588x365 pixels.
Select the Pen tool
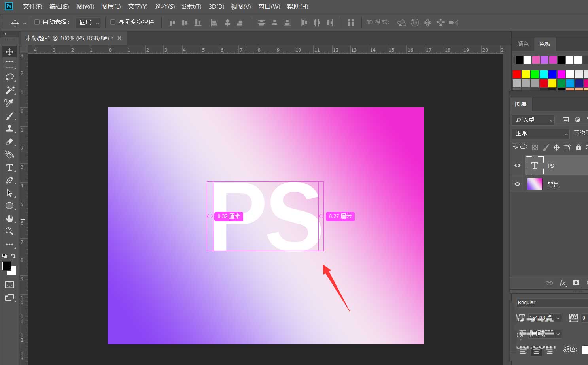(x=9, y=180)
